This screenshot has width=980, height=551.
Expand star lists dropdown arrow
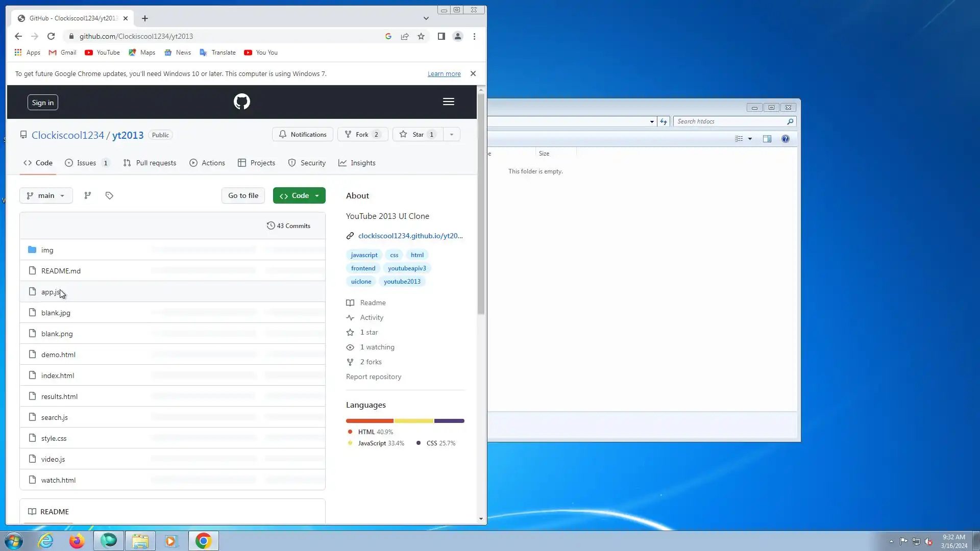pos(451,135)
